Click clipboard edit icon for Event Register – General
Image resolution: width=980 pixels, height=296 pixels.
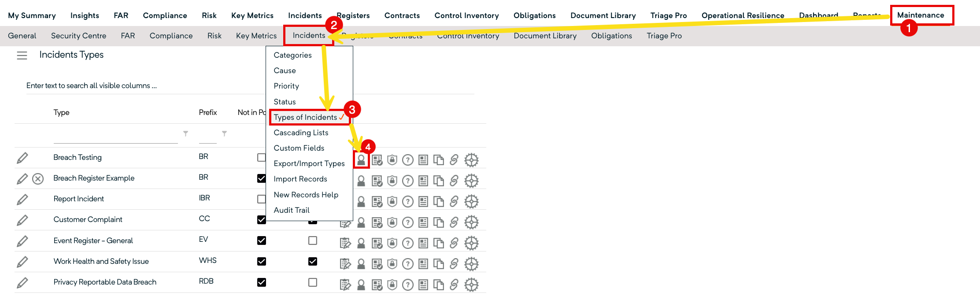(345, 243)
